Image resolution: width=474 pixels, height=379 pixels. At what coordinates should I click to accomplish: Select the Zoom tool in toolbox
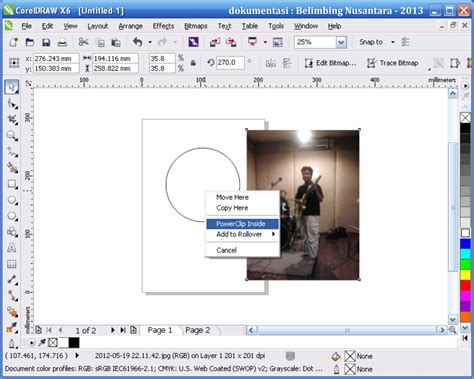coord(12,136)
